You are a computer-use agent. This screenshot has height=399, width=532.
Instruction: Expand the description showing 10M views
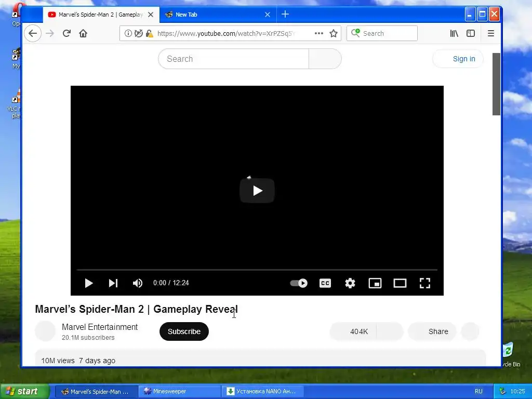click(260, 358)
